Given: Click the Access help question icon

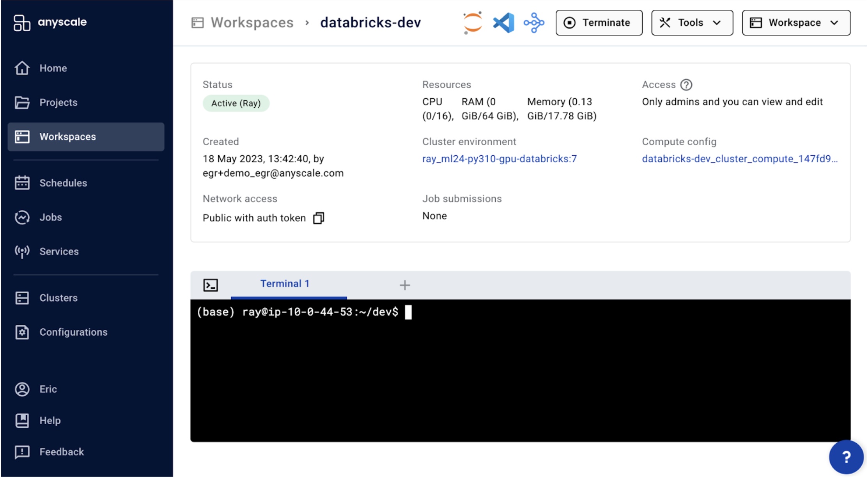Looking at the screenshot, I should pos(686,85).
